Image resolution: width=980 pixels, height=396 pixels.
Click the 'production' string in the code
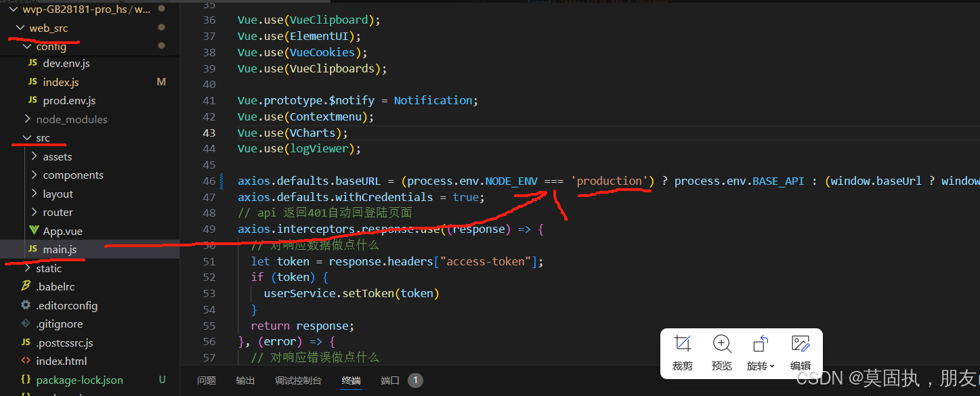coord(610,181)
